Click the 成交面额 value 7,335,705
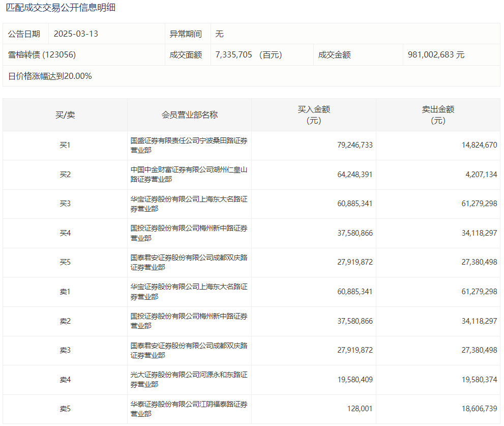The height and width of the screenshot is (426, 504). coord(234,55)
